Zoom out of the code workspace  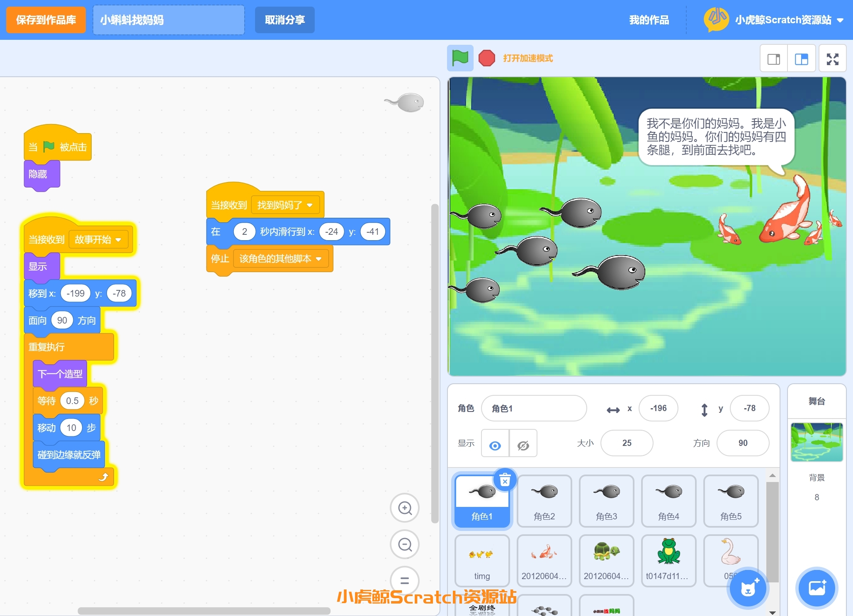click(x=405, y=544)
